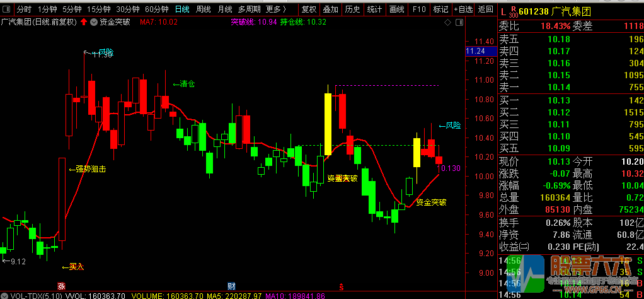Click the R300 badge beside the stock code
The height and width of the screenshot is (299, 644).
pos(512,11)
